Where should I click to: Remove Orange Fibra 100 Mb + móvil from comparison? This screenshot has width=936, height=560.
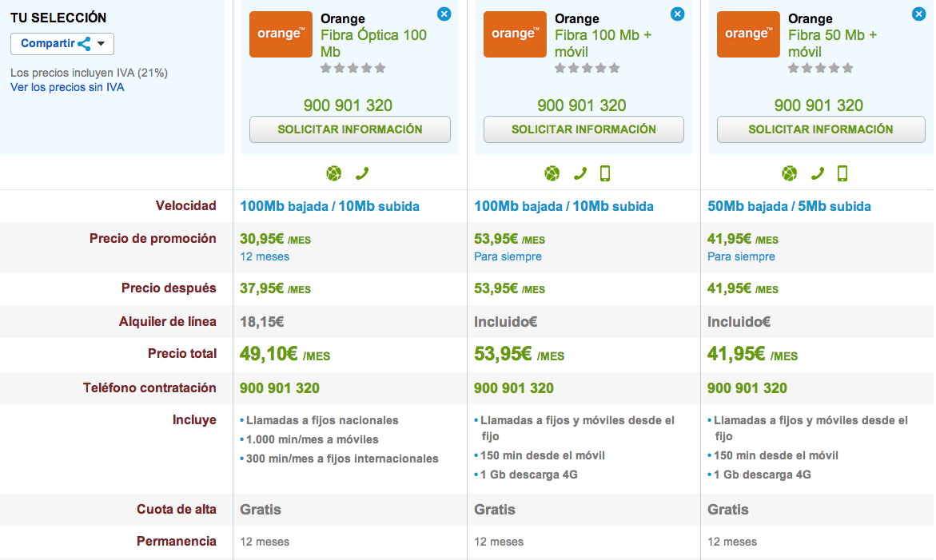(x=677, y=14)
